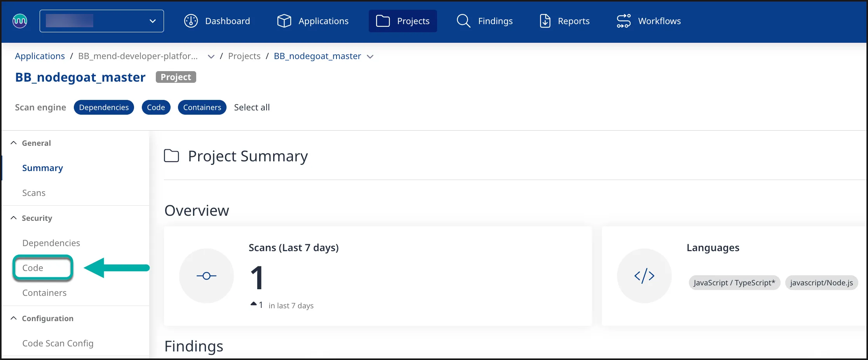The width and height of the screenshot is (868, 360).
Task: Toggle the Code scan engine filter
Action: click(156, 107)
